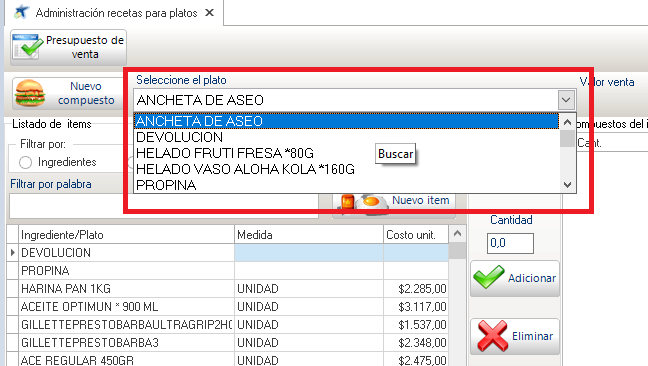The image size is (648, 366).
Task: Choose PROPINA from the dropdown list
Action: [346, 185]
